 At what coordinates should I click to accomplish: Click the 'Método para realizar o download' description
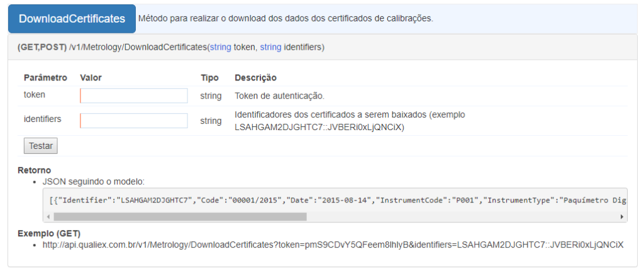[x=286, y=18]
